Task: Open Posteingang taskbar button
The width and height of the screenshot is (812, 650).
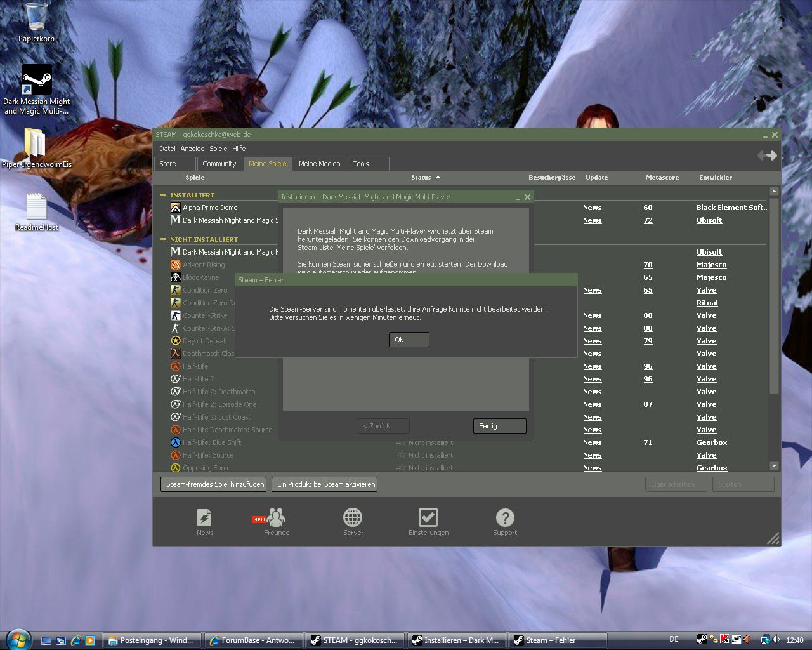Action: click(152, 640)
